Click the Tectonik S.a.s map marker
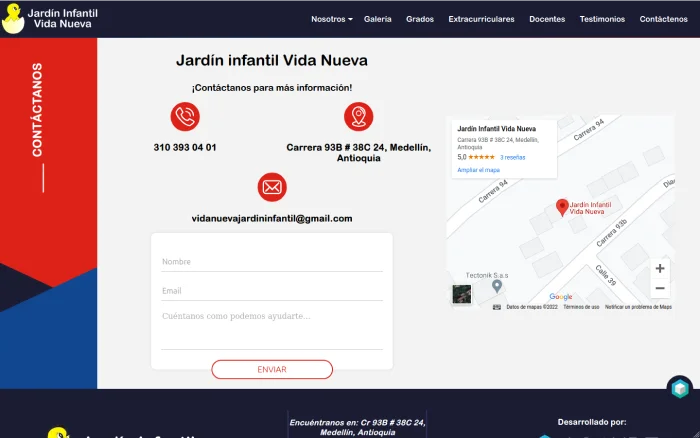 click(497, 286)
